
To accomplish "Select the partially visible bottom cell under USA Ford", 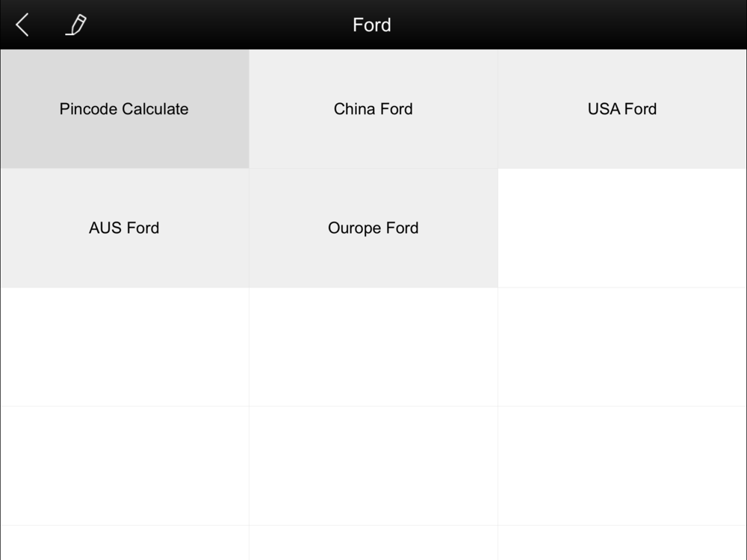I will coord(622,544).
